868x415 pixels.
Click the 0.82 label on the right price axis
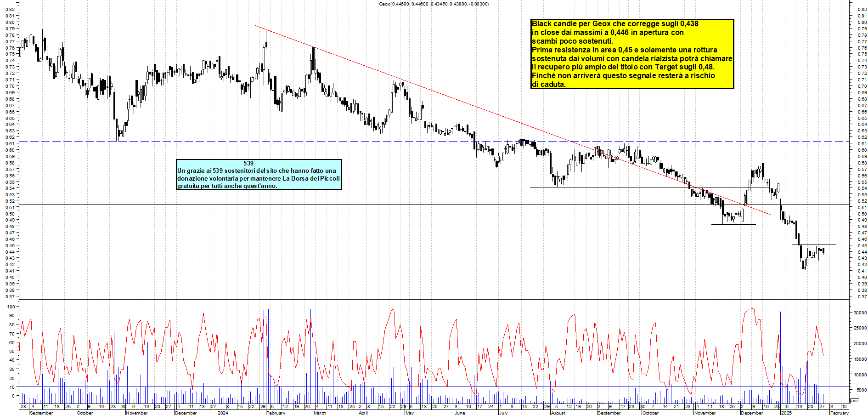tap(862, 9)
